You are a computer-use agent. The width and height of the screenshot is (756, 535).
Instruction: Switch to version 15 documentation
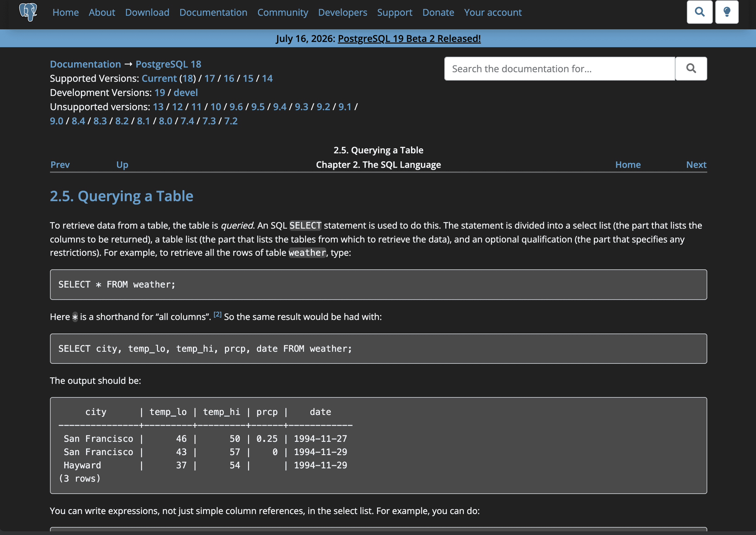(248, 78)
